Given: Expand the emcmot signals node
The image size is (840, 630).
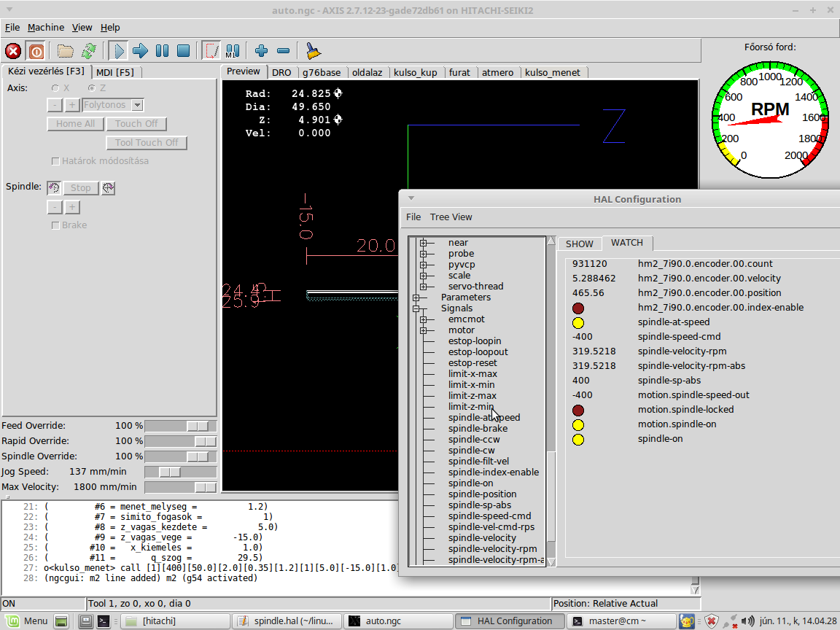Looking at the screenshot, I should 423,319.
